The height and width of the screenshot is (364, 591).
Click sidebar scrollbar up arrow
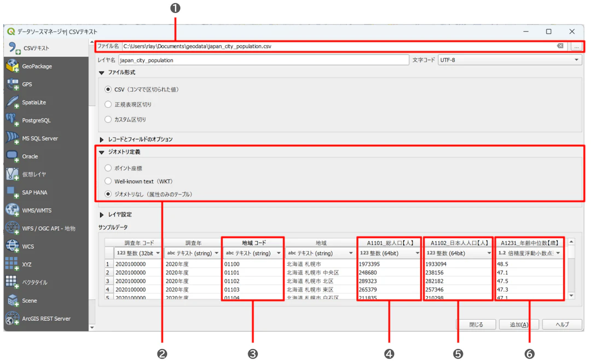coord(91,42)
